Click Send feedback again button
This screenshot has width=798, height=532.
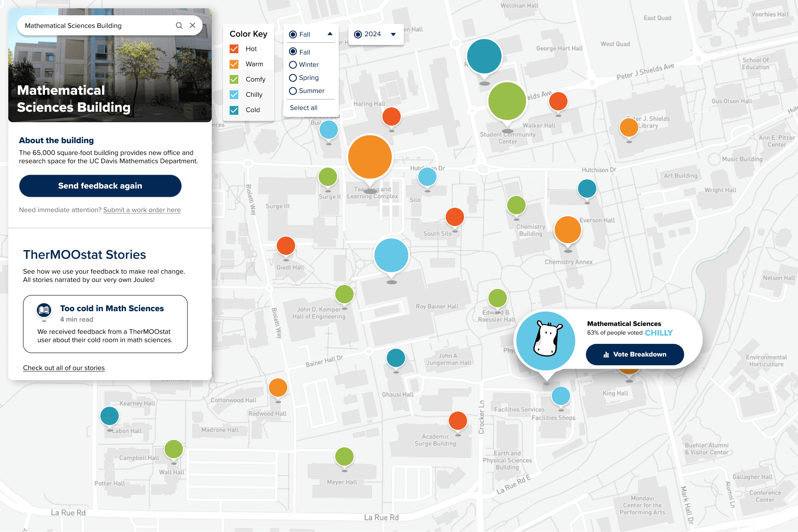click(x=100, y=186)
